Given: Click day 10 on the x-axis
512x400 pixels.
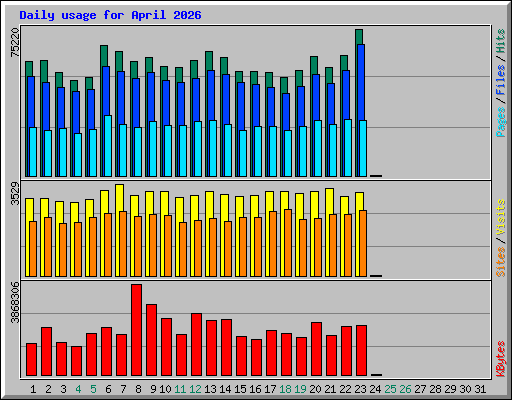Looking at the screenshot, I should [x=165, y=389].
